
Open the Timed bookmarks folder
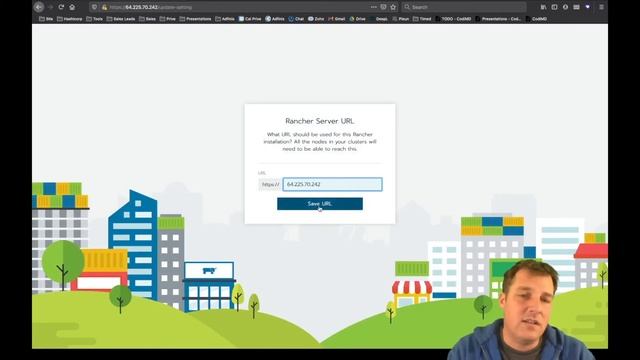coord(422,19)
